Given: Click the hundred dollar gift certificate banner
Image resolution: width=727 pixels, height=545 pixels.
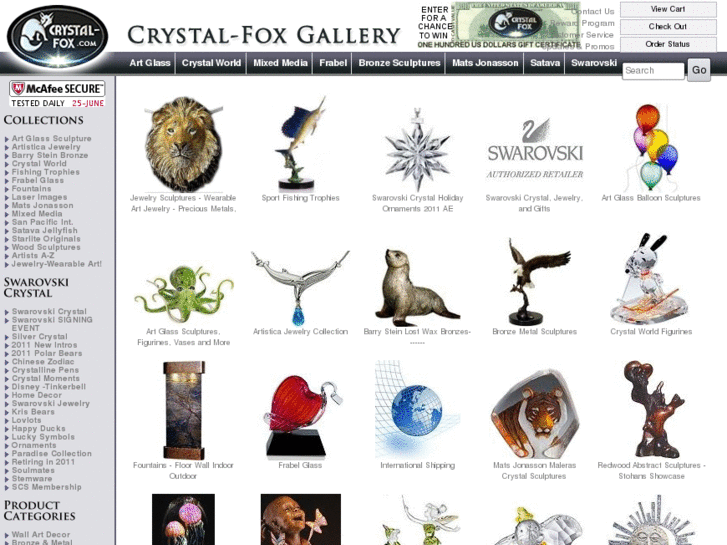Looking at the screenshot, I should [499, 26].
